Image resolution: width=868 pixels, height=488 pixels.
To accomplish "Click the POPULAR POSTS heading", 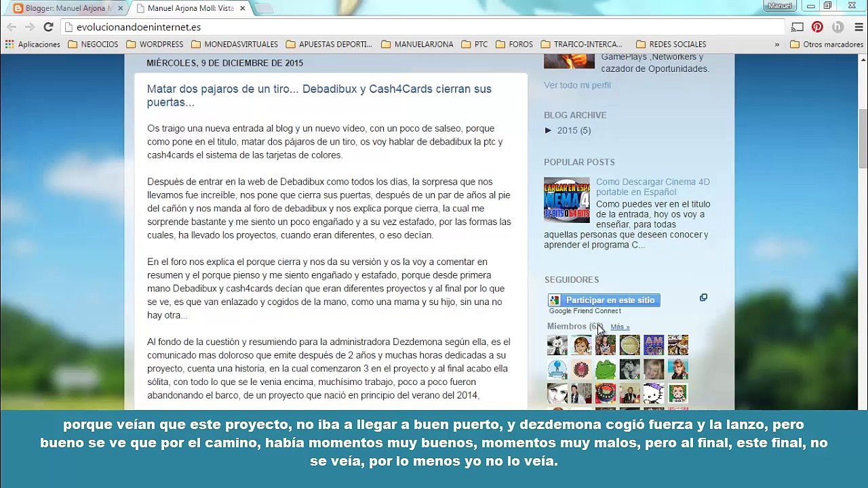I will click(x=579, y=162).
